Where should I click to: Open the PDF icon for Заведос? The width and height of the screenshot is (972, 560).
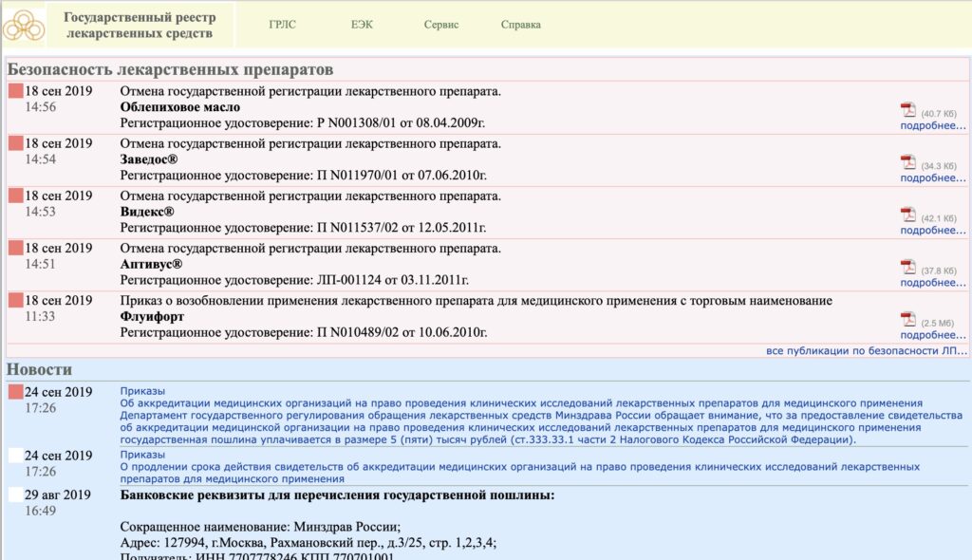click(x=908, y=162)
